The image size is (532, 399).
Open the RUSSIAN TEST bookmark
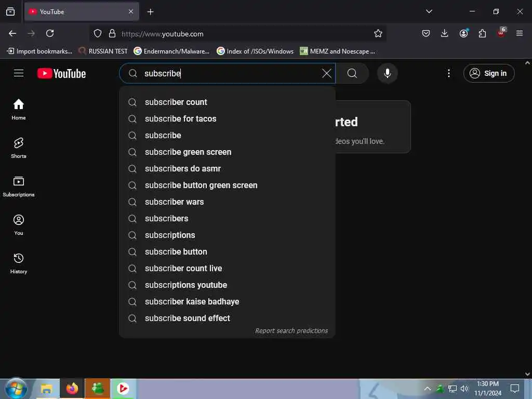[x=103, y=51]
